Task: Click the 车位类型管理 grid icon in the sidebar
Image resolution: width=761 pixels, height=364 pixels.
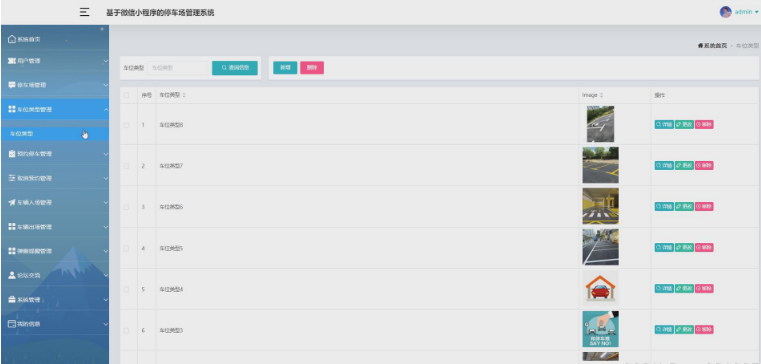Action: coord(12,109)
